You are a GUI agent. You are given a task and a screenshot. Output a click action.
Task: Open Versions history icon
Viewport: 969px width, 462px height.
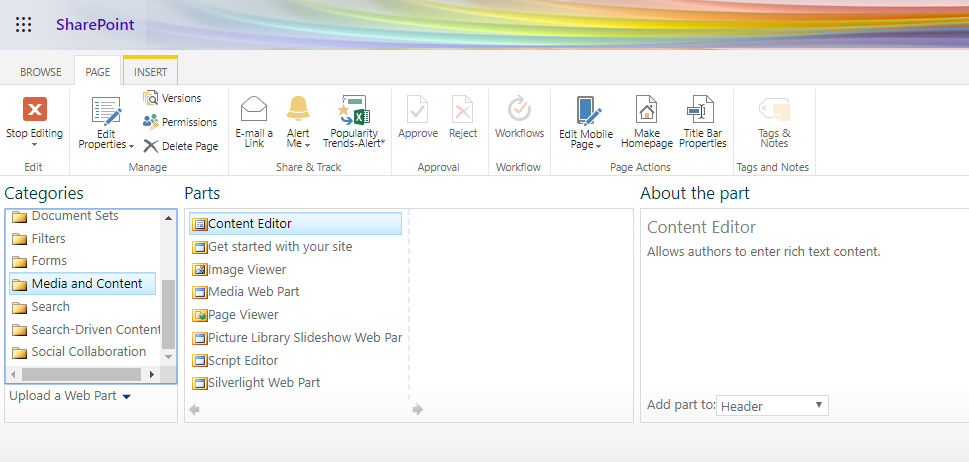150,98
